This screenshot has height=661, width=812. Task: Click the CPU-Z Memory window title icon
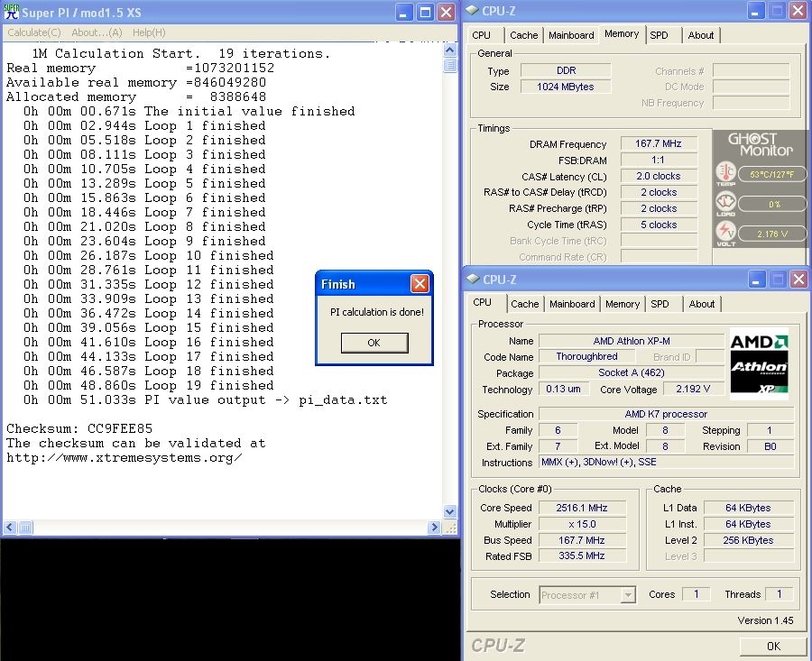[x=472, y=10]
